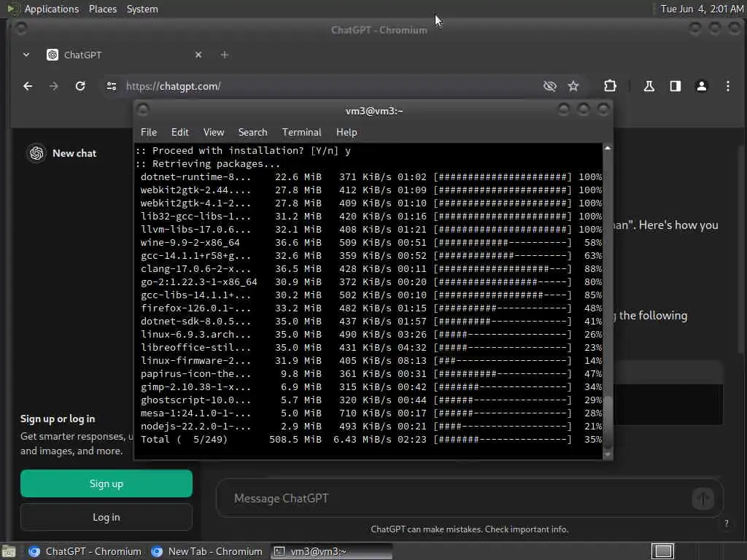Click the tracking protection eye icon
Image resolution: width=747 pixels, height=560 pixels.
tap(550, 86)
